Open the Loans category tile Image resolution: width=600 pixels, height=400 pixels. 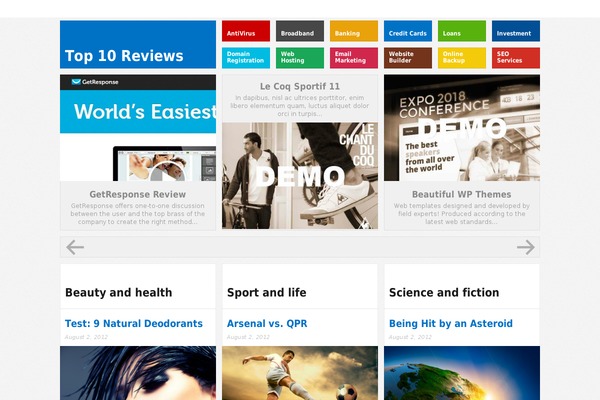coord(462,31)
